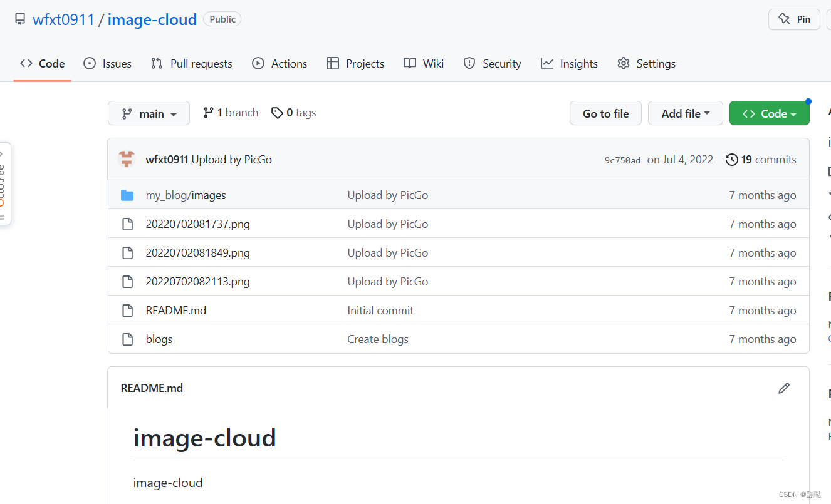The width and height of the screenshot is (831, 504).
Task: Click the folder icon for my_blog/images
Action: point(127,195)
